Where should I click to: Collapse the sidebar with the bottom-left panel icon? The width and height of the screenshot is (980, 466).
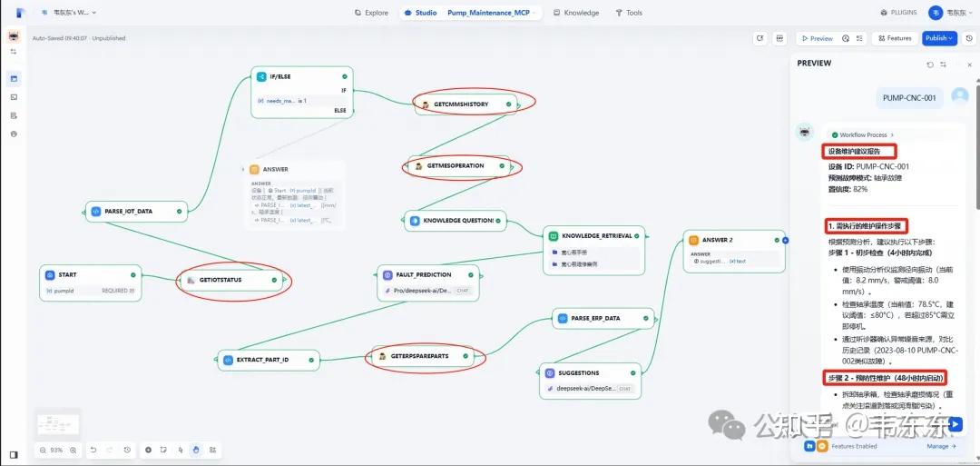(14, 455)
